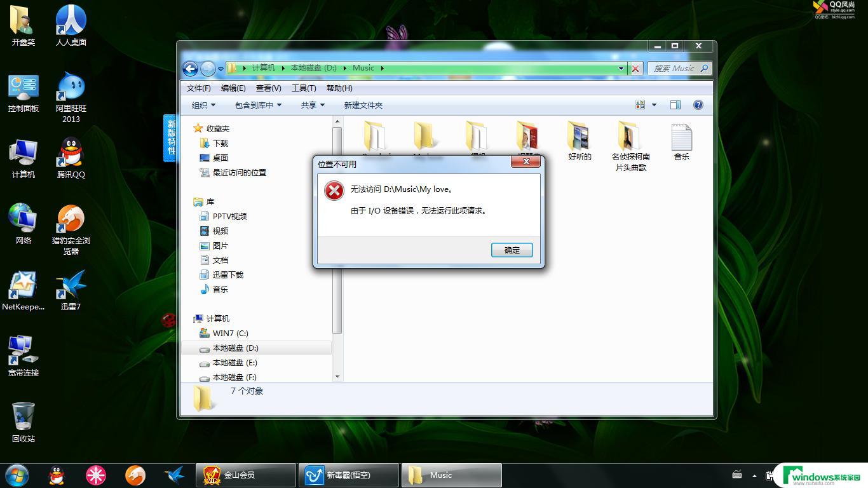Click the Explorer back navigation arrow
The height and width of the screenshot is (488, 868).
coord(190,69)
